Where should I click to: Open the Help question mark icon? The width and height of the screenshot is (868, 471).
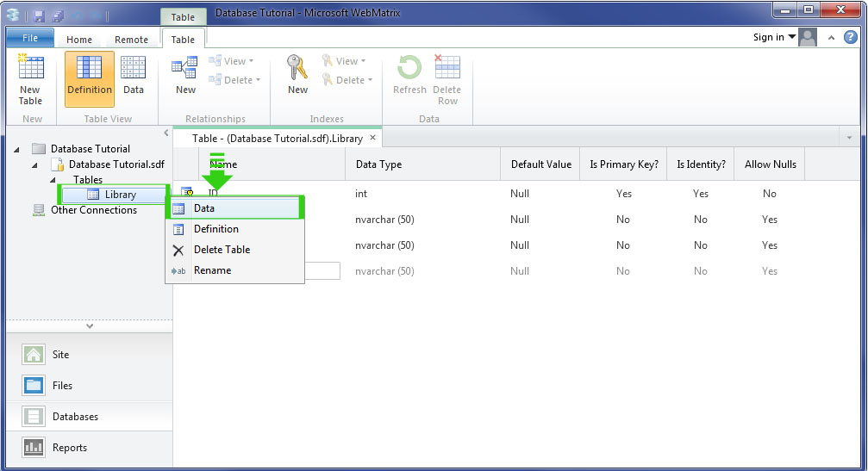[850, 37]
